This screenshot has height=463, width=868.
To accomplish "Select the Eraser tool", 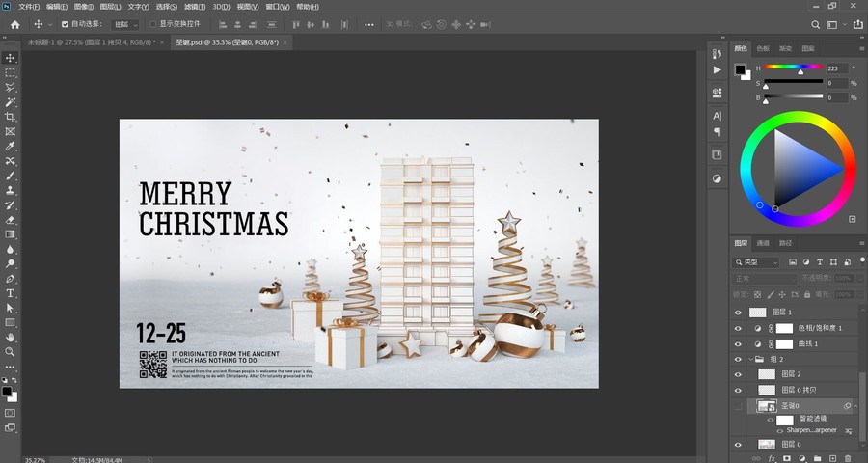I will tap(10, 220).
